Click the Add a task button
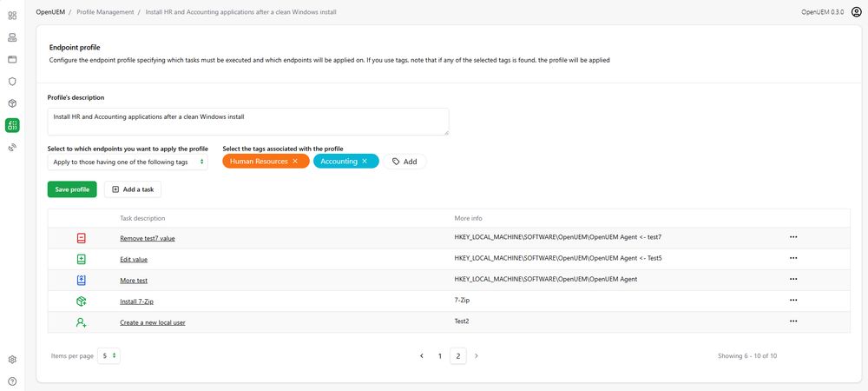Image resolution: width=868 pixels, height=391 pixels. [133, 189]
